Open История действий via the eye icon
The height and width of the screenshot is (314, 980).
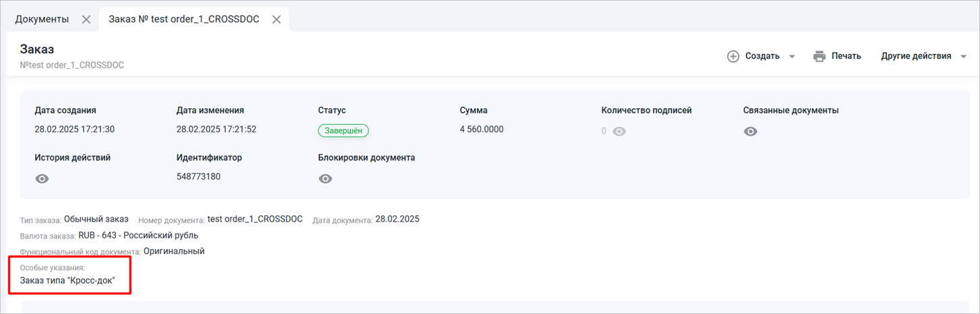(x=42, y=179)
